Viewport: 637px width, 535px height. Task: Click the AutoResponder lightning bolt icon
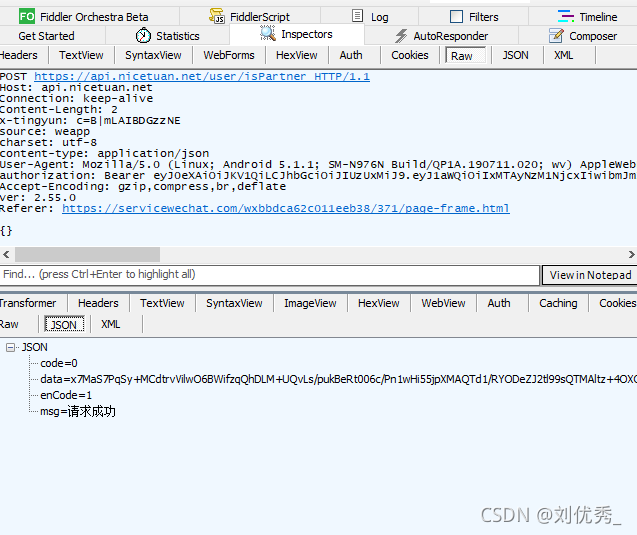point(401,36)
